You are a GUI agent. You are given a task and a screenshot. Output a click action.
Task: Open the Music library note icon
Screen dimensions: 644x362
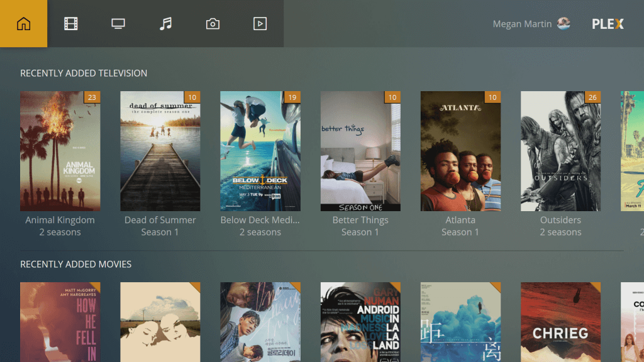(165, 24)
